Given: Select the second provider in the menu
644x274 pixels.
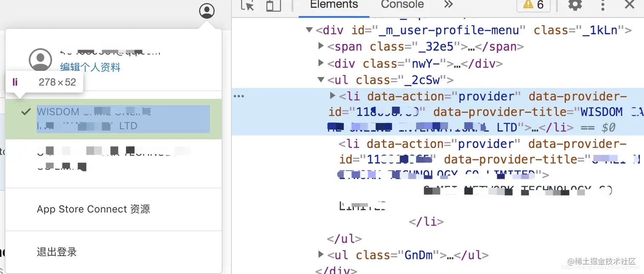Looking at the screenshot, I should (x=114, y=159).
